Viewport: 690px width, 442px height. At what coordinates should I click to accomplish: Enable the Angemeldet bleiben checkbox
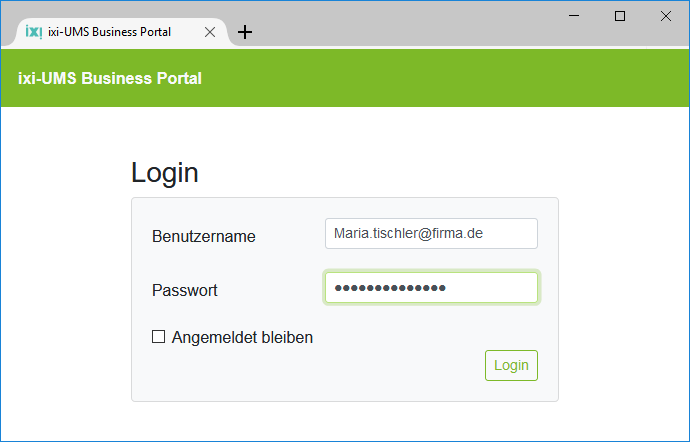pos(158,337)
